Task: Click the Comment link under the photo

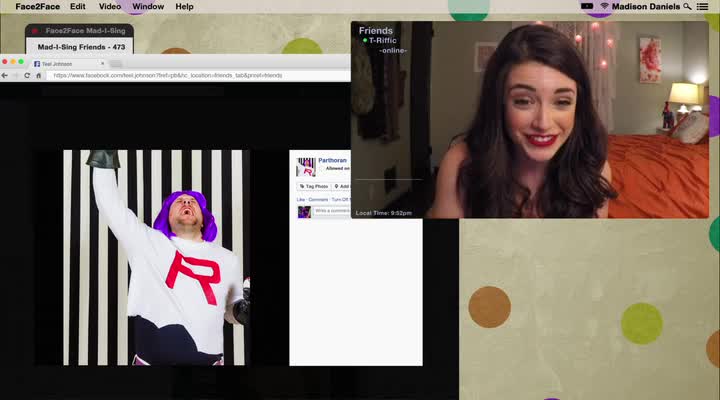Action: point(318,200)
